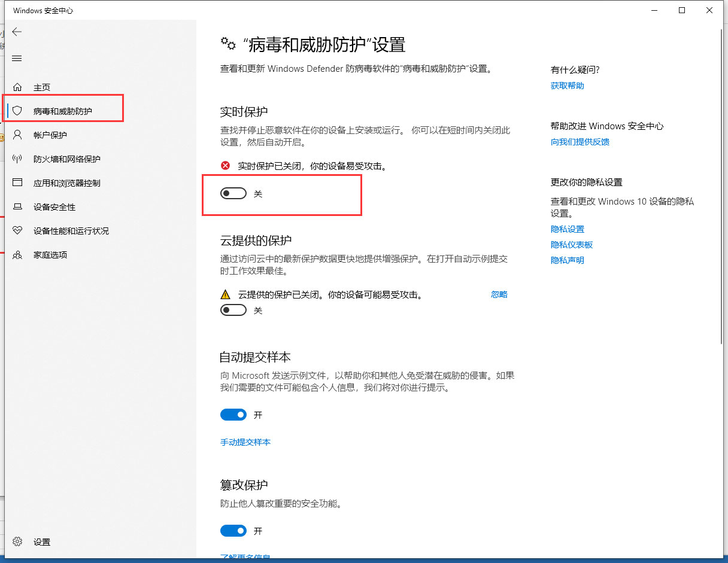This screenshot has height=563, width=728.
Task: Enable the 实时保护 toggle
Action: point(233,193)
